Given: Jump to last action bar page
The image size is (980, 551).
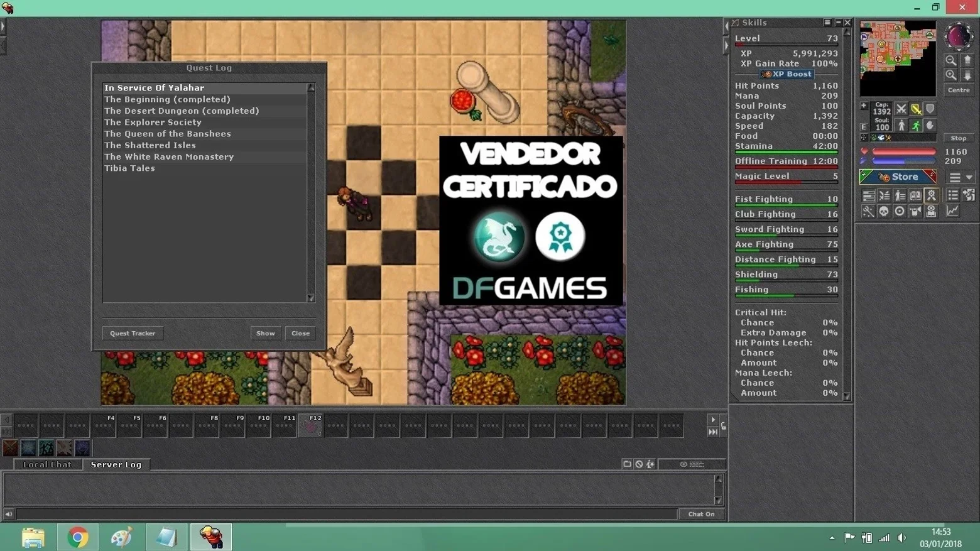Looking at the screenshot, I should [x=713, y=432].
